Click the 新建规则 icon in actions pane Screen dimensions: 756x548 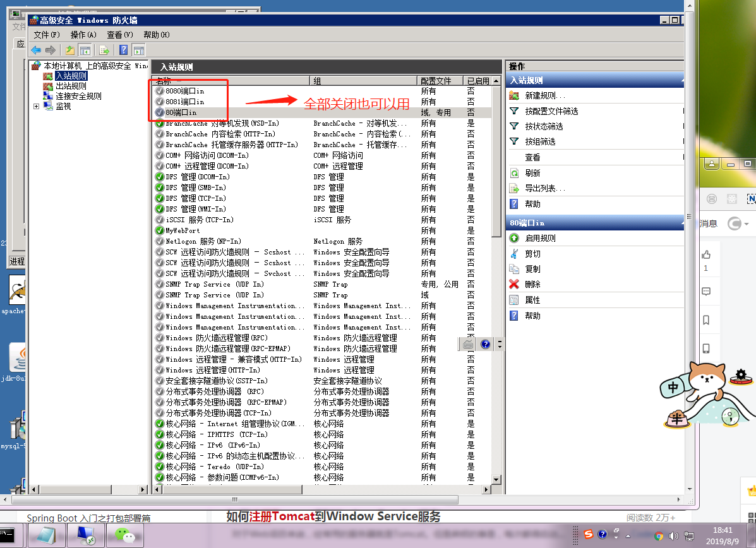[514, 95]
